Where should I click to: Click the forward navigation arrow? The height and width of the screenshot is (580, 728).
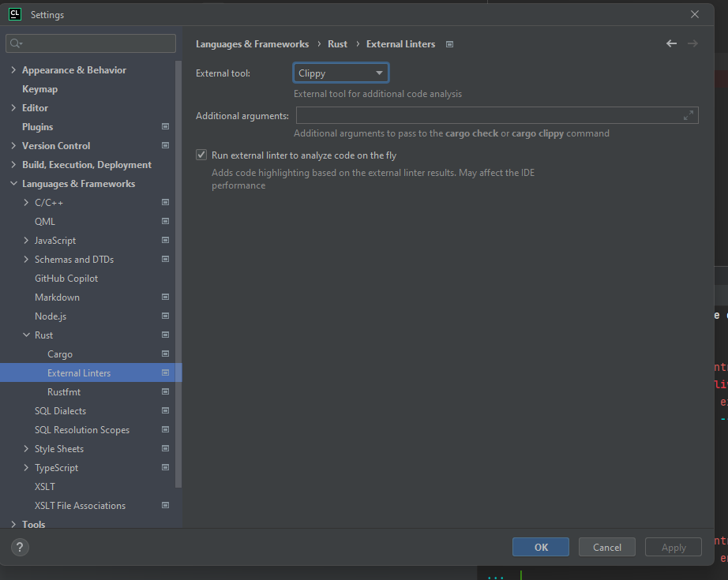click(x=694, y=44)
